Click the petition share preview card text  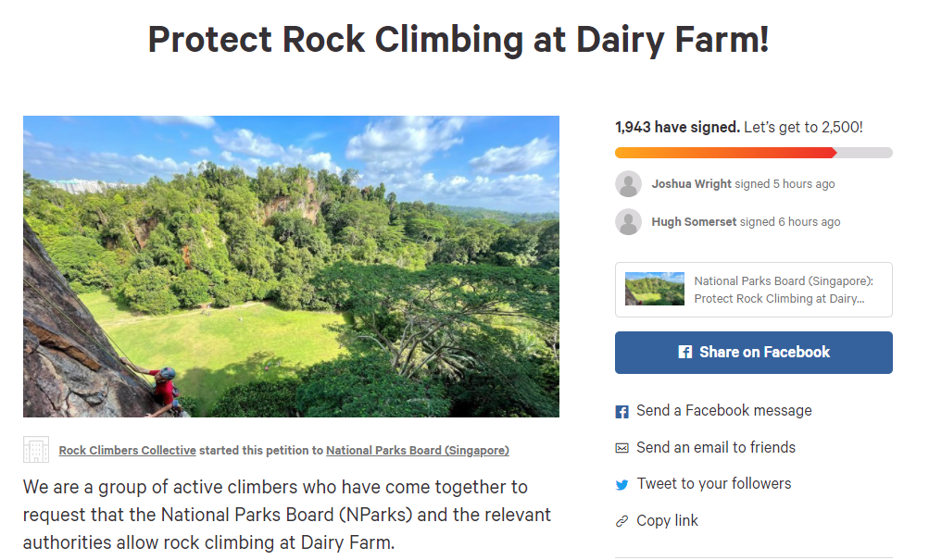[x=784, y=290]
